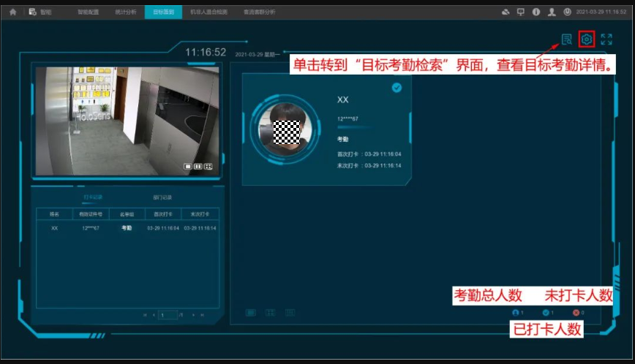Open the attendance search icon
This screenshot has width=635, height=364.
(x=566, y=39)
